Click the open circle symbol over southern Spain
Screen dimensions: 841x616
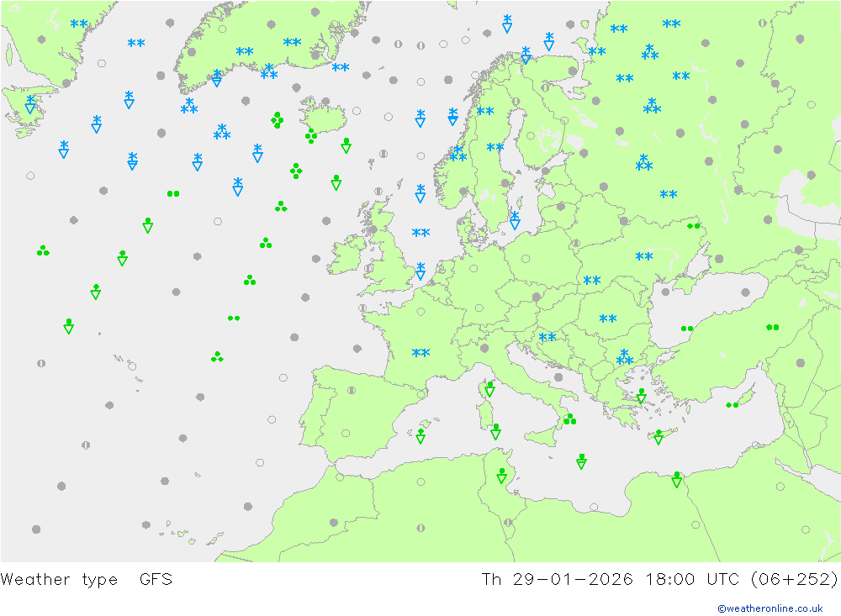[x=346, y=433]
